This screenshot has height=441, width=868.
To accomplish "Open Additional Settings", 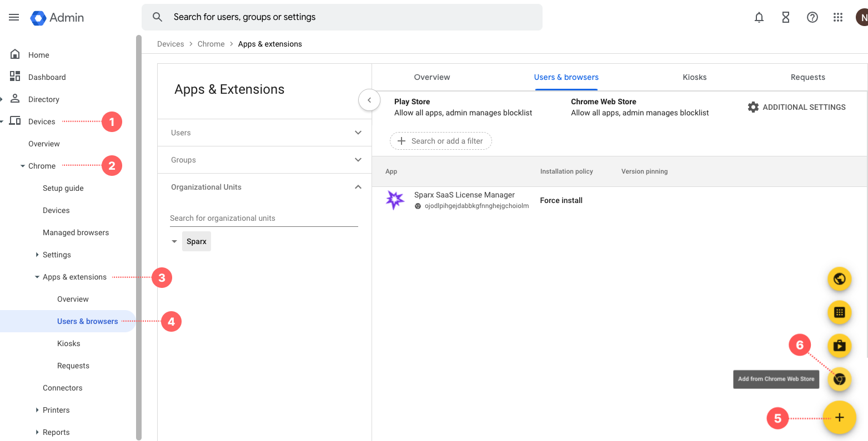I will coord(796,107).
